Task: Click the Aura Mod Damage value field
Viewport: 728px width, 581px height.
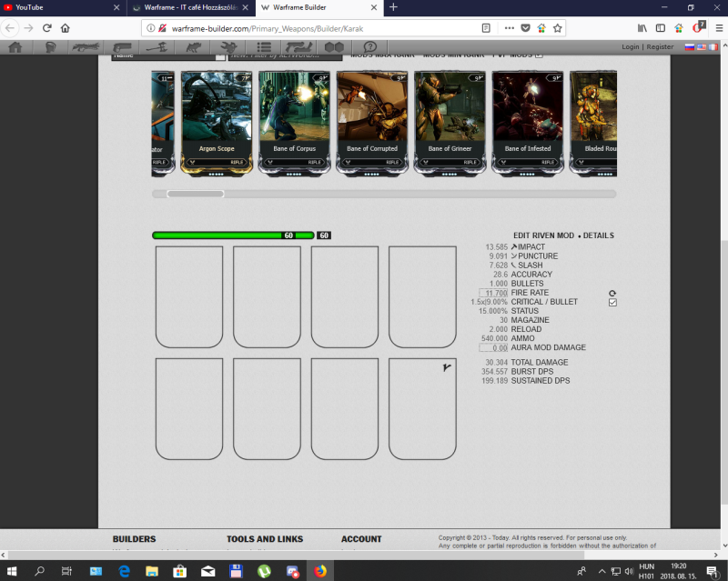Action: (x=493, y=348)
